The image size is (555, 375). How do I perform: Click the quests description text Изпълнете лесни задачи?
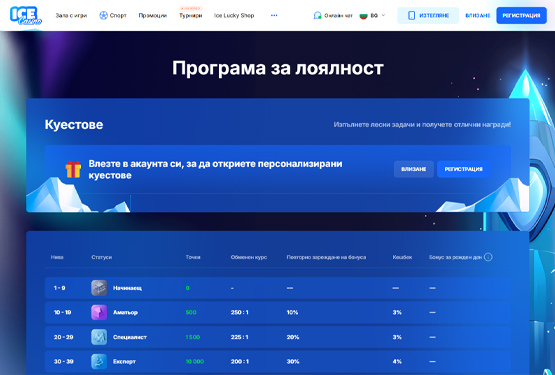click(x=422, y=125)
